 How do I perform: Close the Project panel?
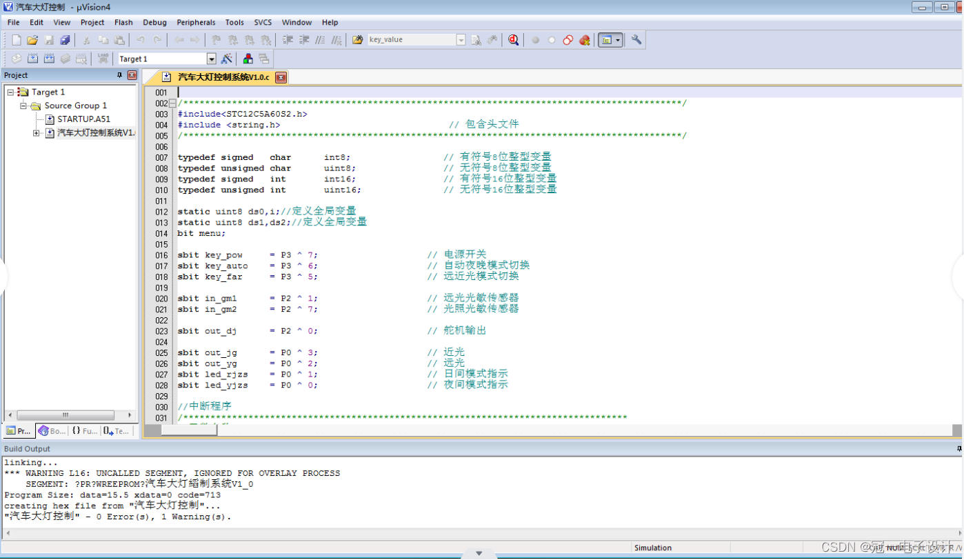[132, 75]
